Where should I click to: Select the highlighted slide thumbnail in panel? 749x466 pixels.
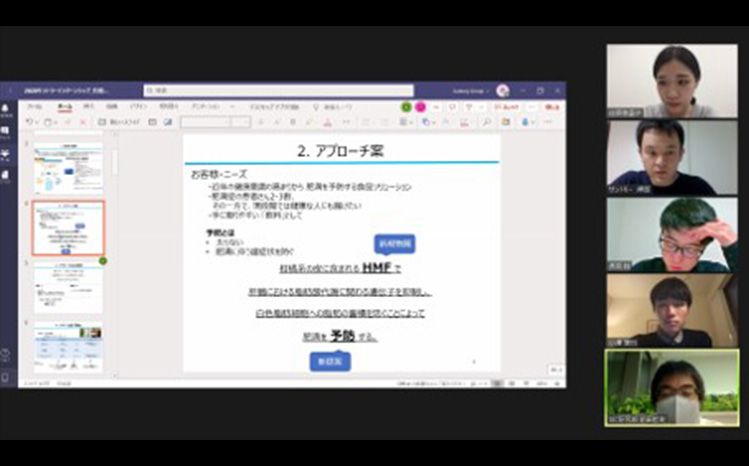68,227
